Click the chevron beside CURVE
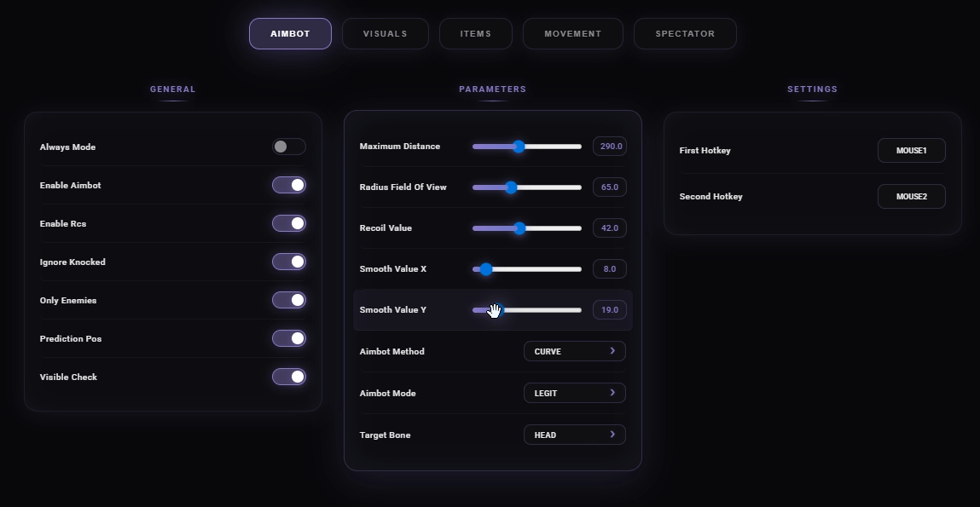The image size is (980, 507). tap(612, 351)
